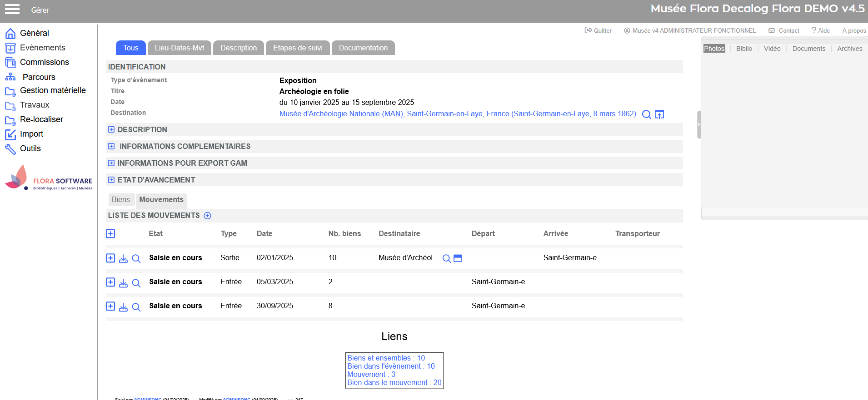The width and height of the screenshot is (868, 400).
Task: Expand the ETAT D'AVANCEMENT section
Action: click(x=111, y=180)
